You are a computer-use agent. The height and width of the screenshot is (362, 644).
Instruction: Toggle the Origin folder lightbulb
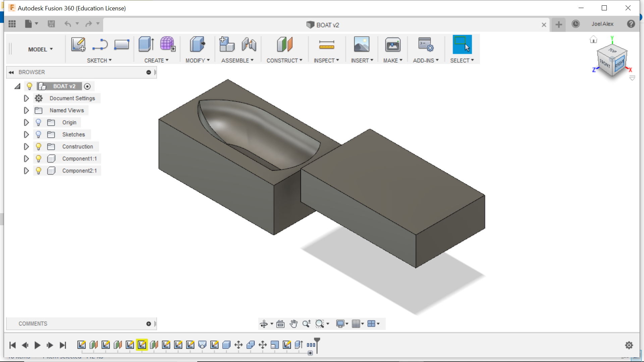pos(38,122)
